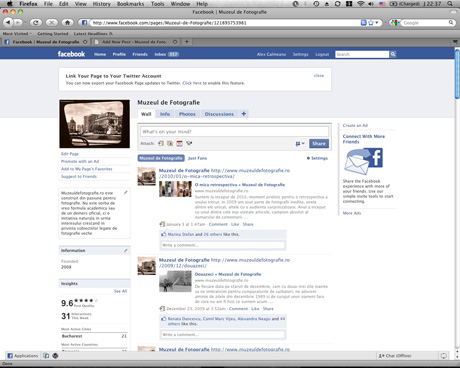460x368 pixels.
Task: Click the Logout link
Action: tap(322, 54)
